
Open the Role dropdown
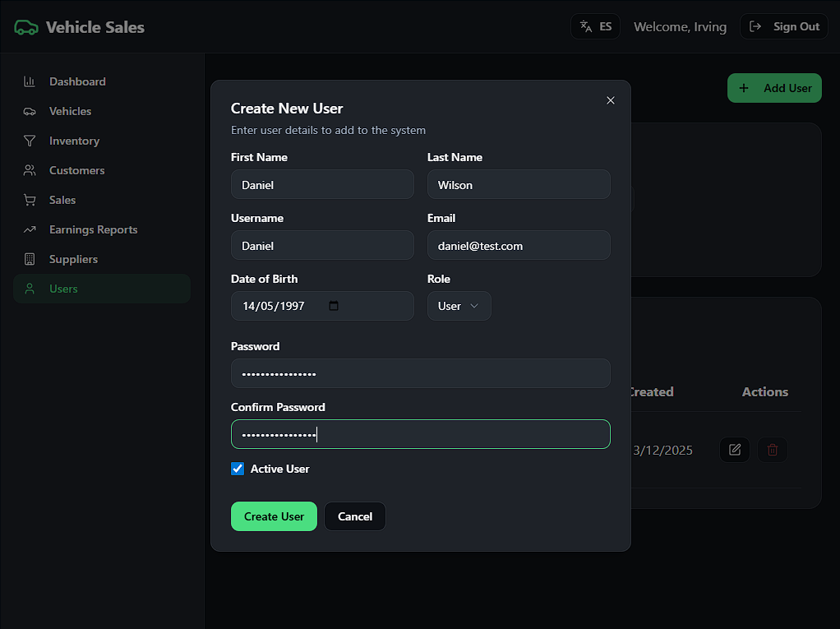coord(459,306)
